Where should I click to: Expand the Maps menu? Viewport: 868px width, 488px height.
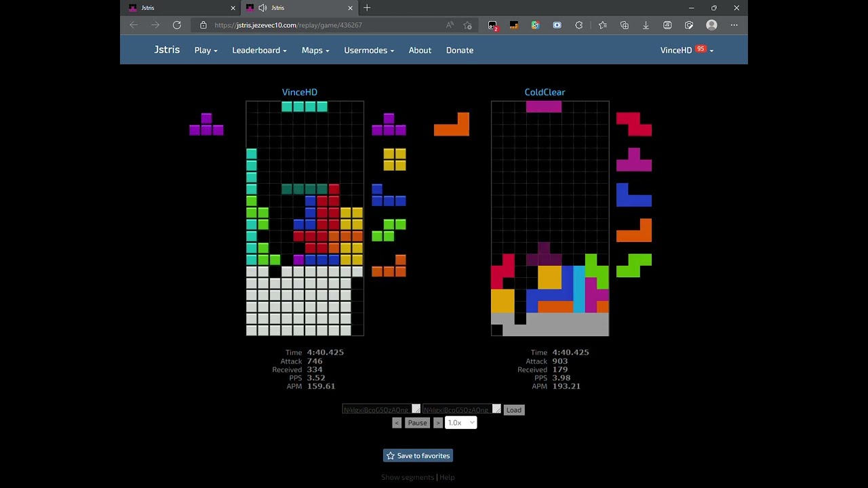pos(315,50)
